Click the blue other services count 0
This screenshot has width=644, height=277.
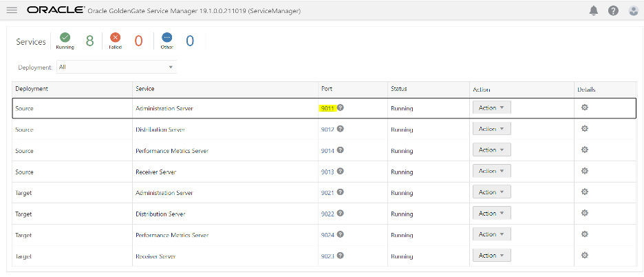click(x=190, y=41)
